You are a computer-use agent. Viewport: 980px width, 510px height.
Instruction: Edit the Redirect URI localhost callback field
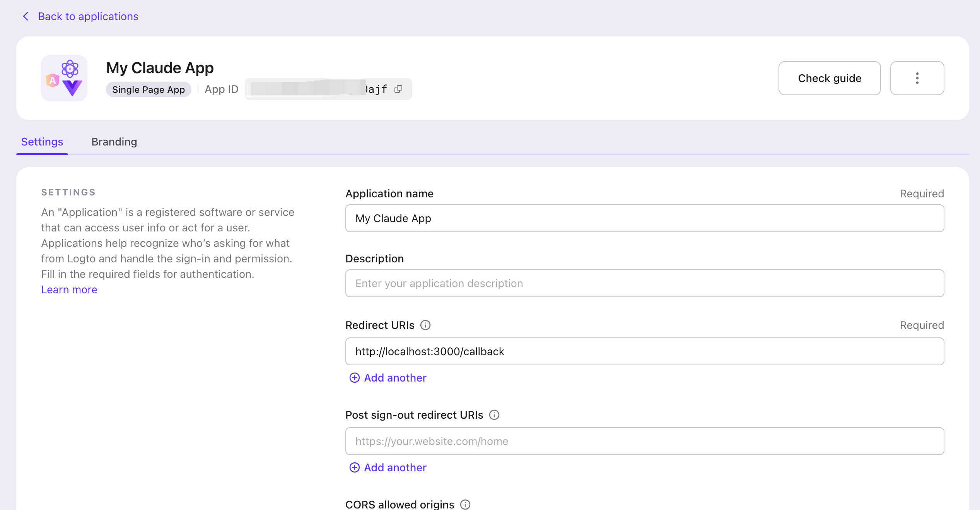[x=645, y=352]
